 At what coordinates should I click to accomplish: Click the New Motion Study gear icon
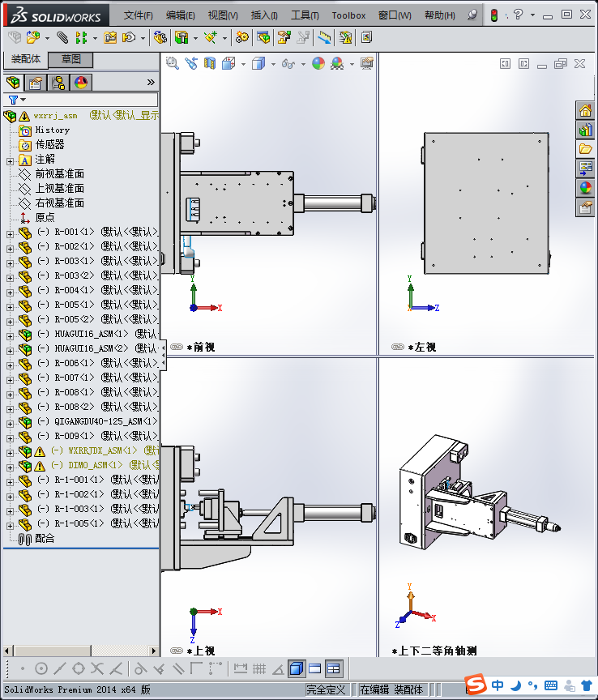pyautogui.click(x=242, y=37)
